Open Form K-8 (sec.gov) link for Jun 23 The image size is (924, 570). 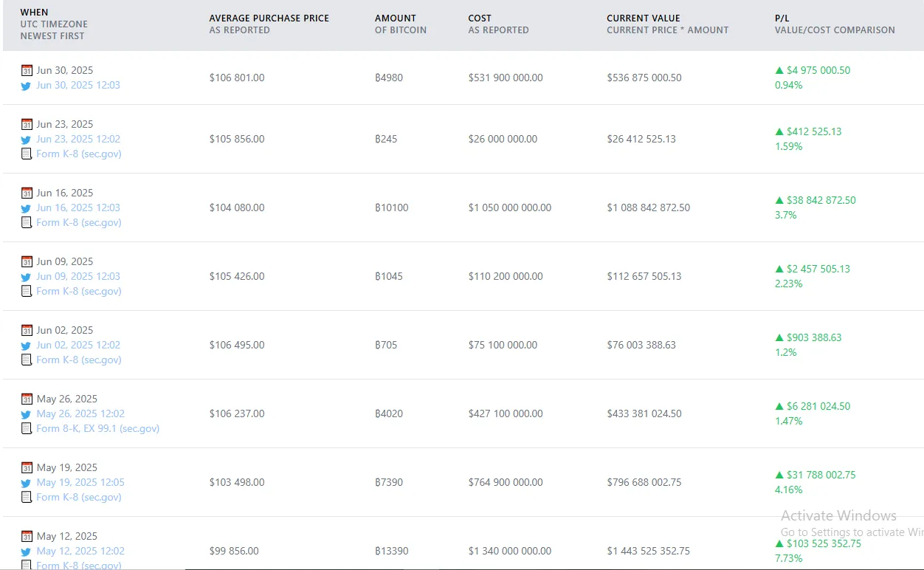click(x=79, y=154)
